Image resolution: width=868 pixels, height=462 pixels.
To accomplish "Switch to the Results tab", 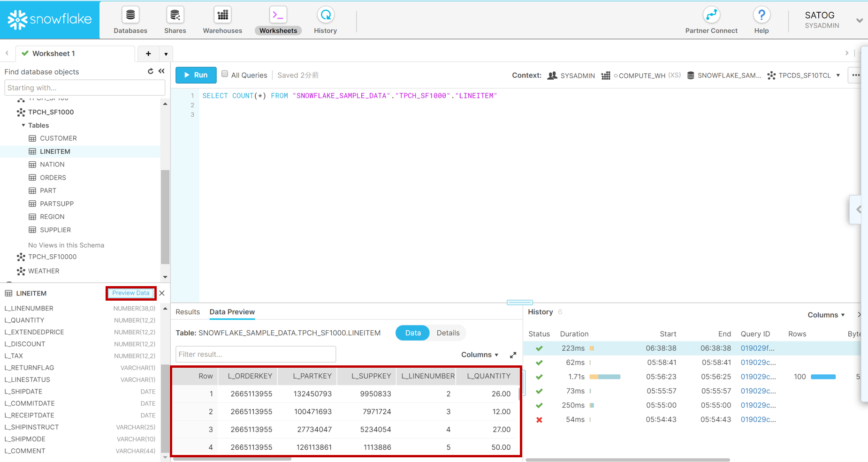I will pos(188,312).
